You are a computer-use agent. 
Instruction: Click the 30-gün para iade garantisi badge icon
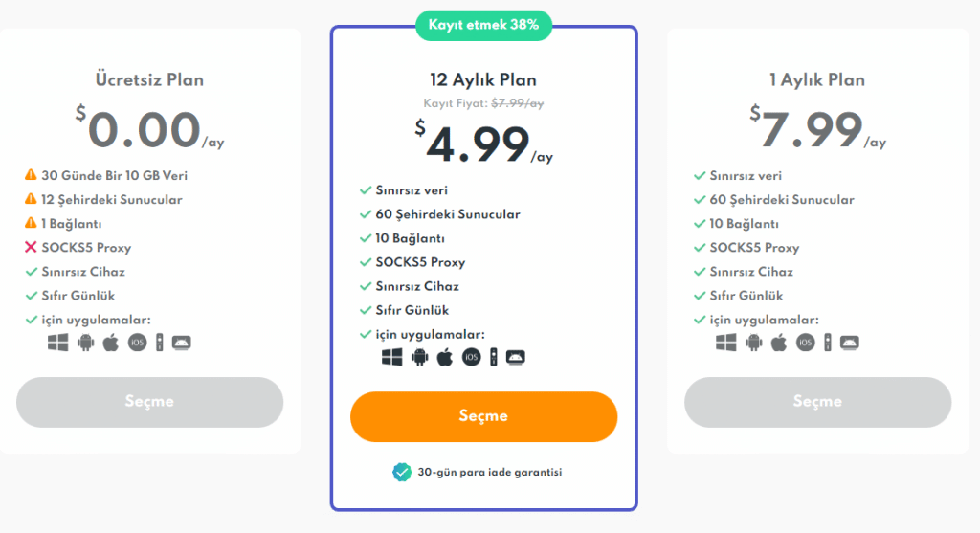point(402,473)
